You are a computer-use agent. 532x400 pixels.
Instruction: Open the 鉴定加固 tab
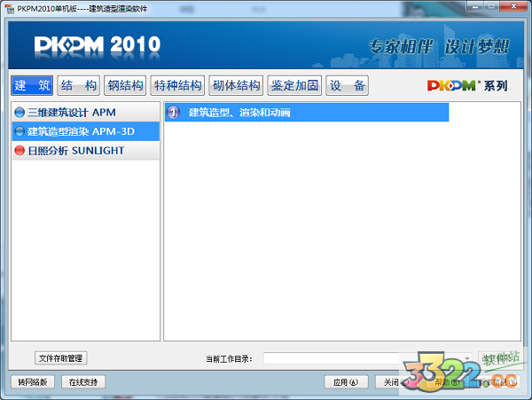[294, 85]
